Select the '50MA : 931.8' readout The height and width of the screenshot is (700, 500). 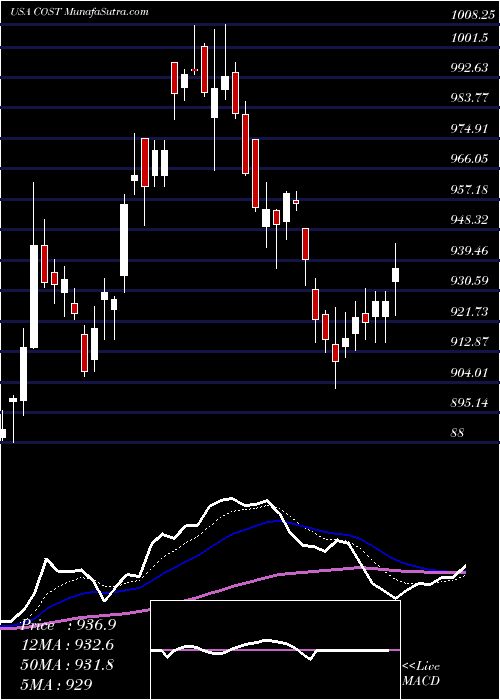[67, 664]
